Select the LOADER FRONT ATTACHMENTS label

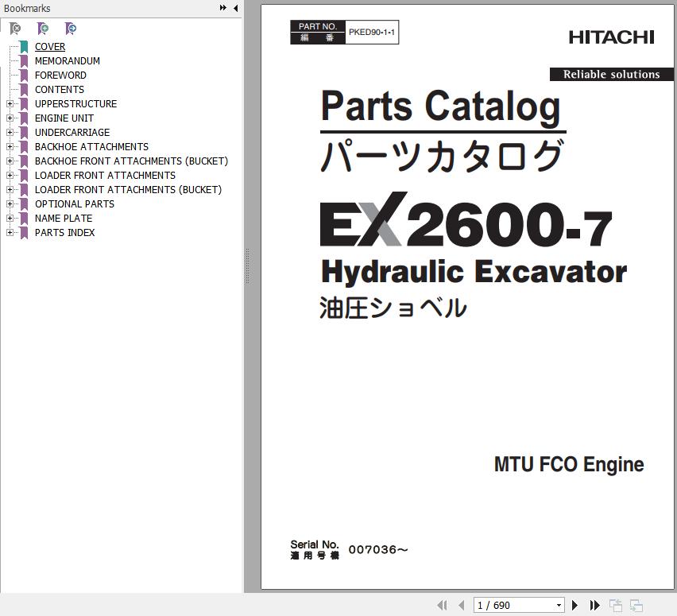[106, 176]
